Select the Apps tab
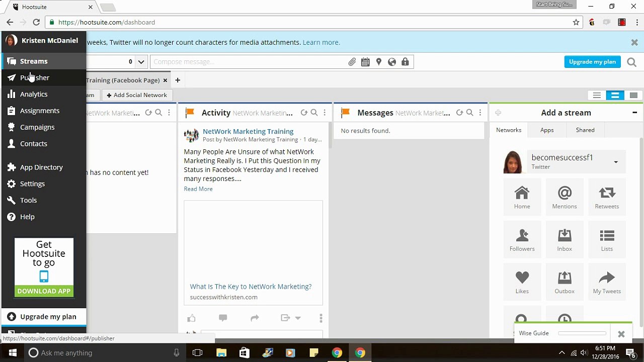This screenshot has height=362, width=644. click(x=547, y=130)
